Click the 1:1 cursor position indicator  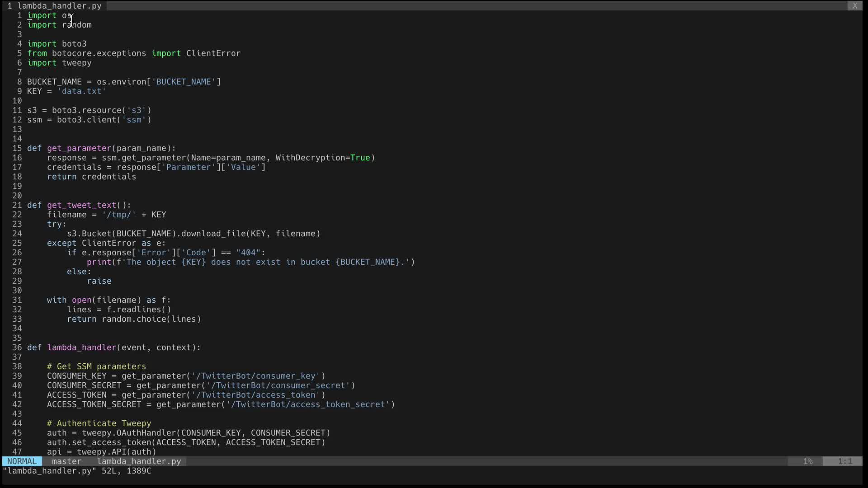(844, 461)
